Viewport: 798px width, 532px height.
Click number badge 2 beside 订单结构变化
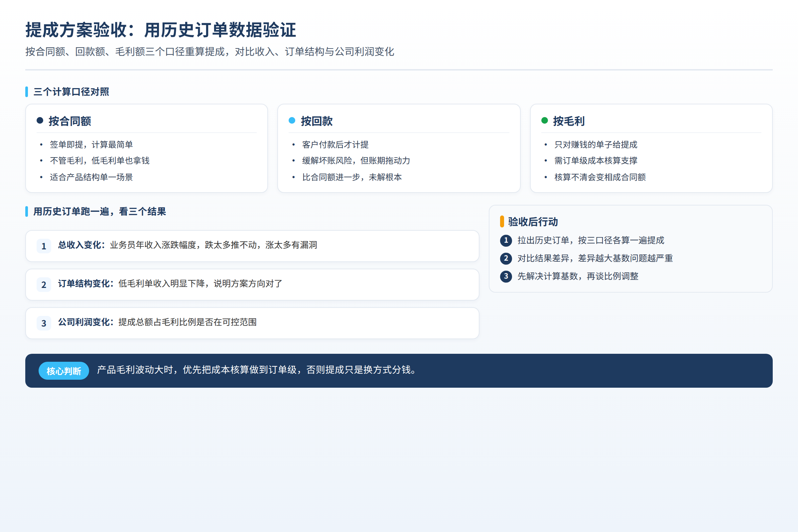(x=44, y=285)
